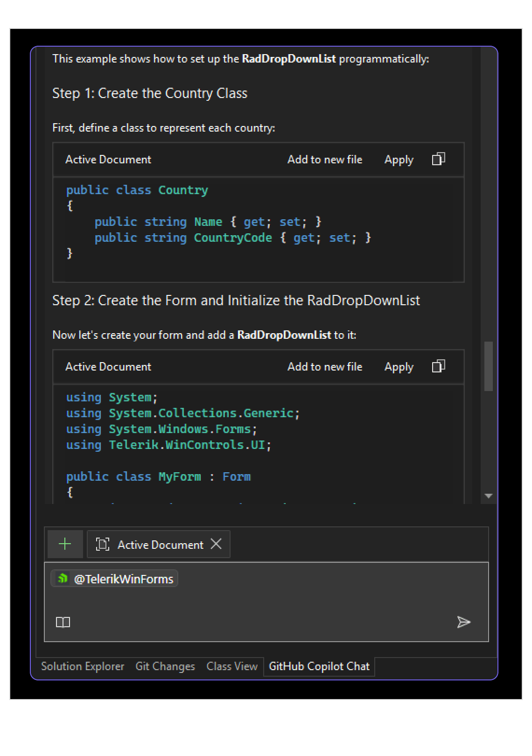The image size is (532, 756).
Task: Add Country class code to new file
Action: tap(325, 160)
